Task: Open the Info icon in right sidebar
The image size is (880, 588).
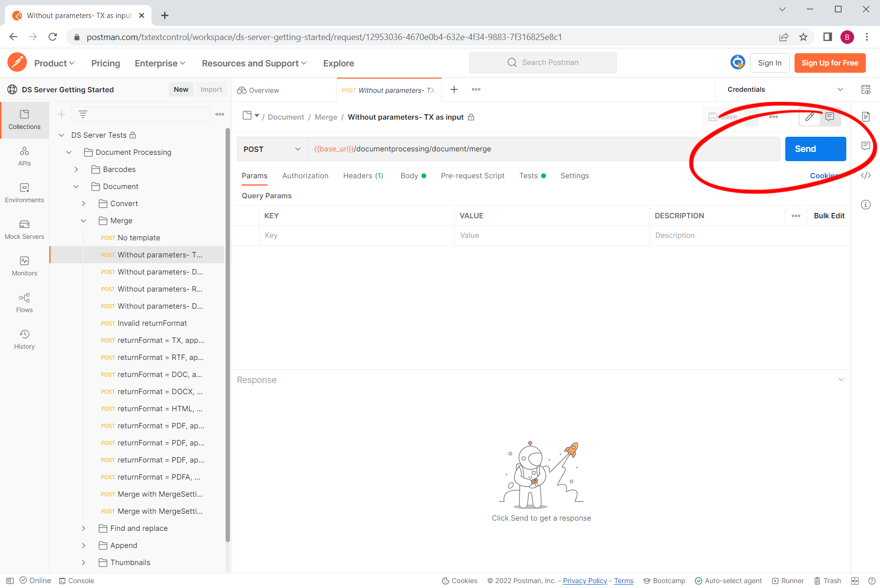Action: point(866,205)
